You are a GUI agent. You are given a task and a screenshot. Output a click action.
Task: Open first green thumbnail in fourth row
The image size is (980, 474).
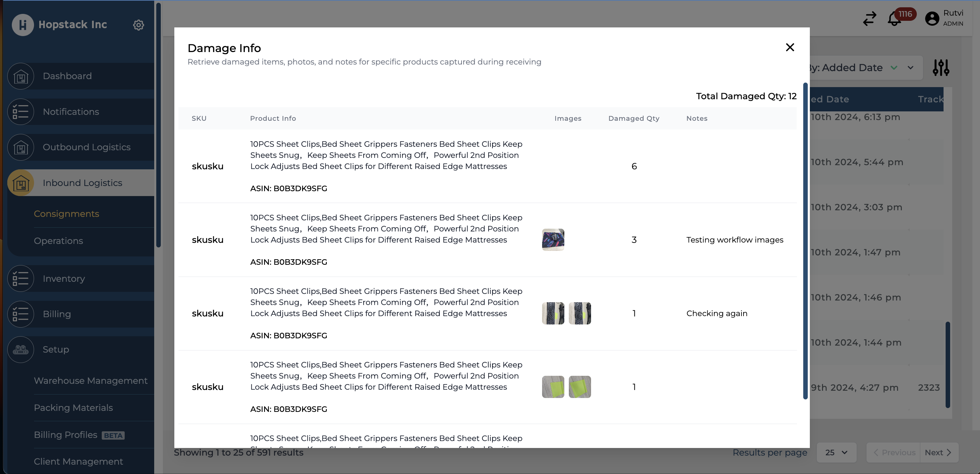pyautogui.click(x=553, y=387)
